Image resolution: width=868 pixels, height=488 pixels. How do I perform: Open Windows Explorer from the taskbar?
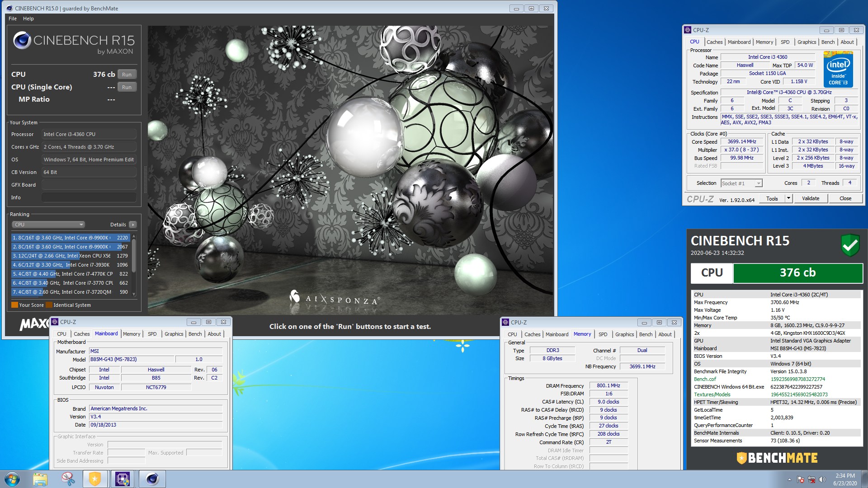[40, 479]
